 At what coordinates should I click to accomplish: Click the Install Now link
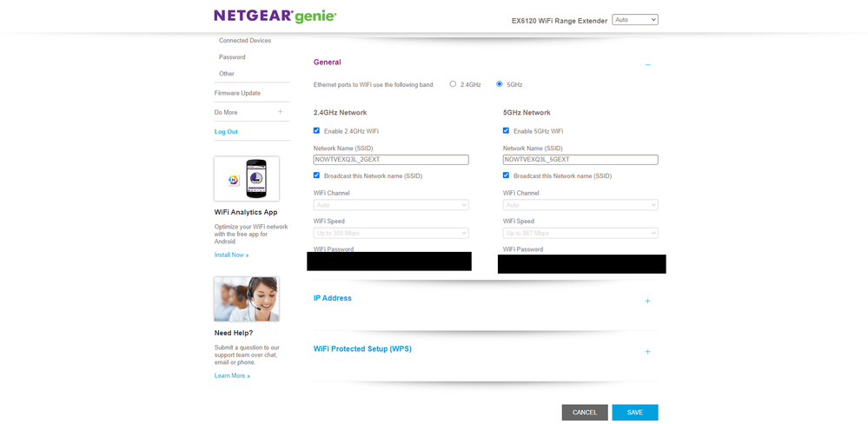[231, 255]
